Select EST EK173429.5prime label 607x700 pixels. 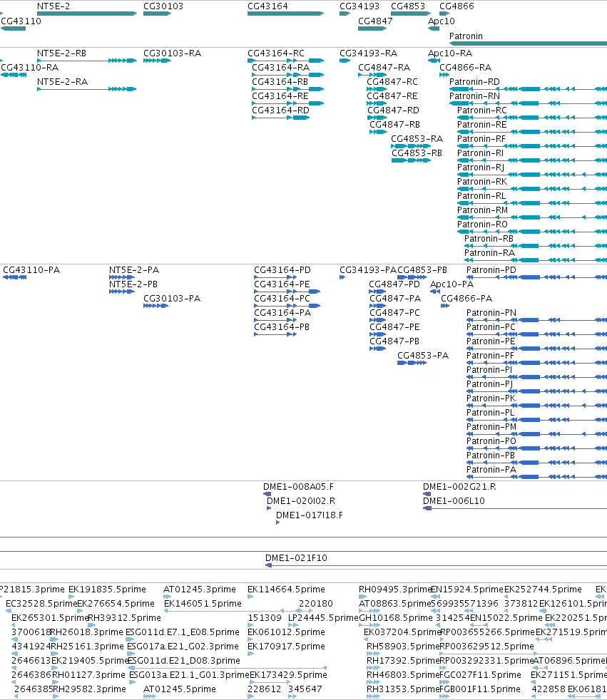point(289,676)
